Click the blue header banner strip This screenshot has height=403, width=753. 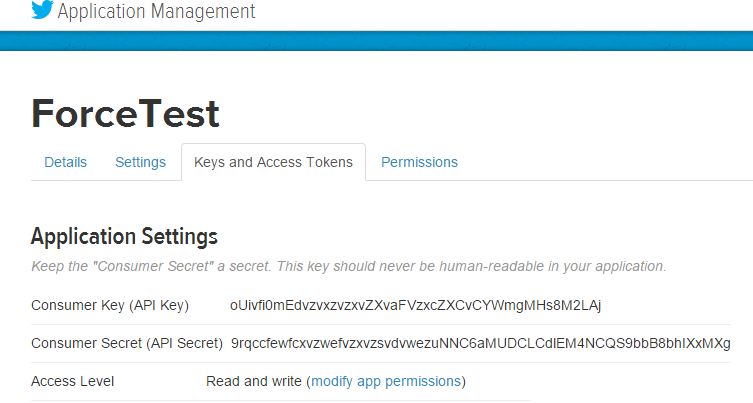[376, 41]
